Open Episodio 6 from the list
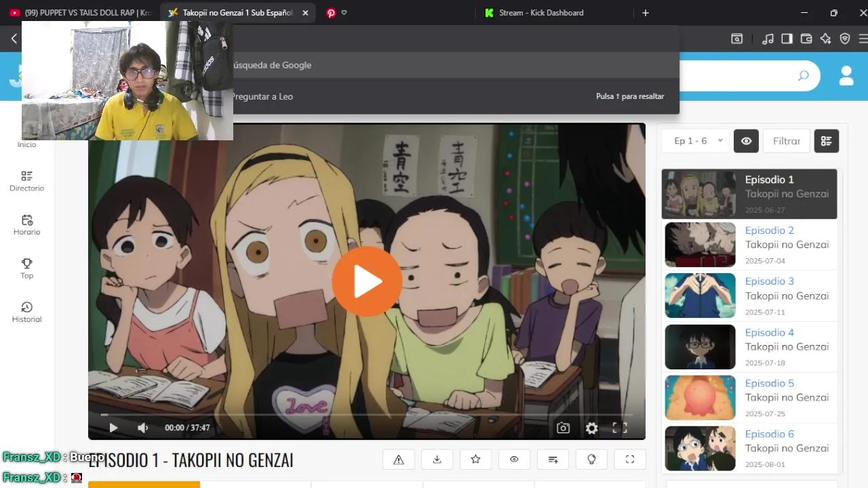This screenshot has width=868, height=488. (749, 448)
